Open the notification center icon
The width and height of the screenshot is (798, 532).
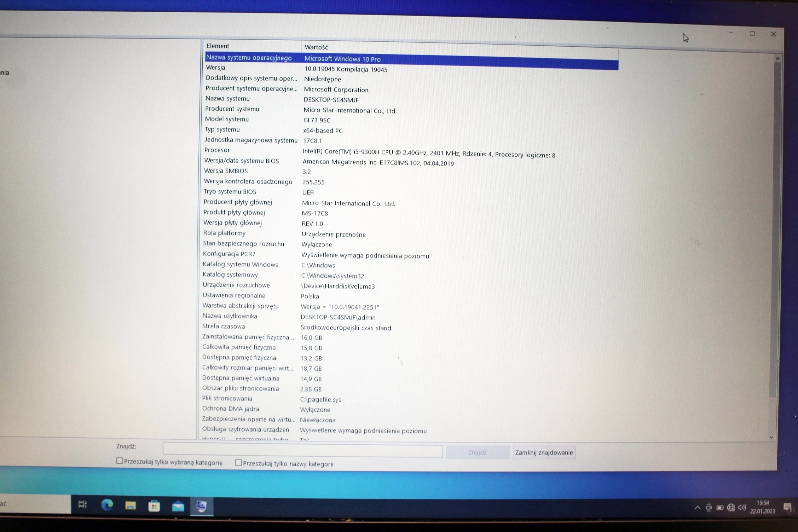787,508
